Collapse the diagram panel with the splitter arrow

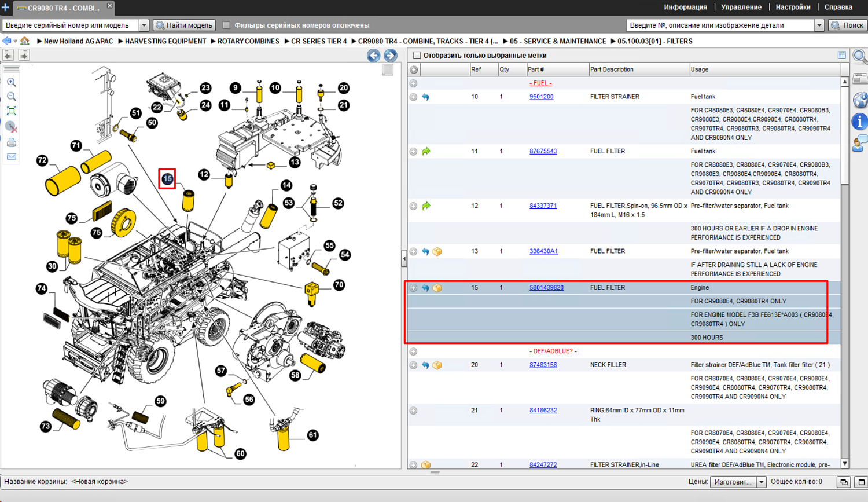tap(404, 258)
